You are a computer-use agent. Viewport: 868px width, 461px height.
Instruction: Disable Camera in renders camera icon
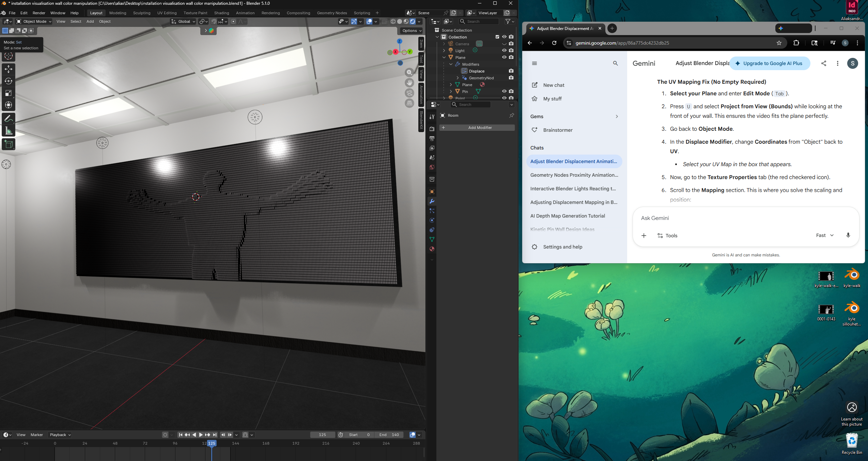coord(511,44)
